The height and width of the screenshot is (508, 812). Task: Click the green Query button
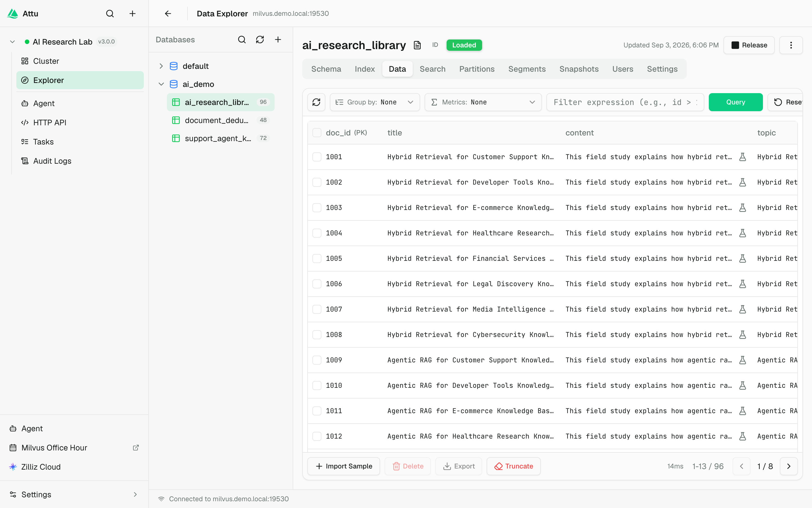click(736, 102)
